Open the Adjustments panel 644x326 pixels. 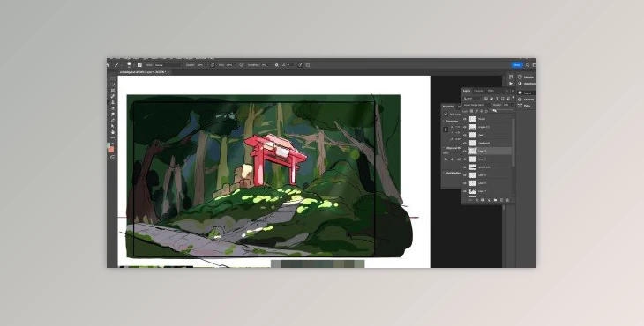[527, 84]
